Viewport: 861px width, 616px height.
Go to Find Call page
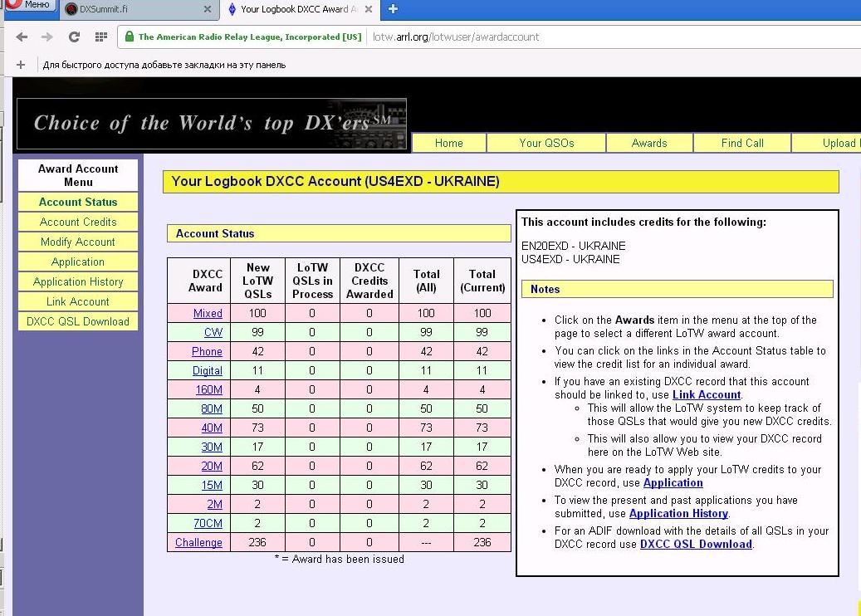click(x=742, y=143)
